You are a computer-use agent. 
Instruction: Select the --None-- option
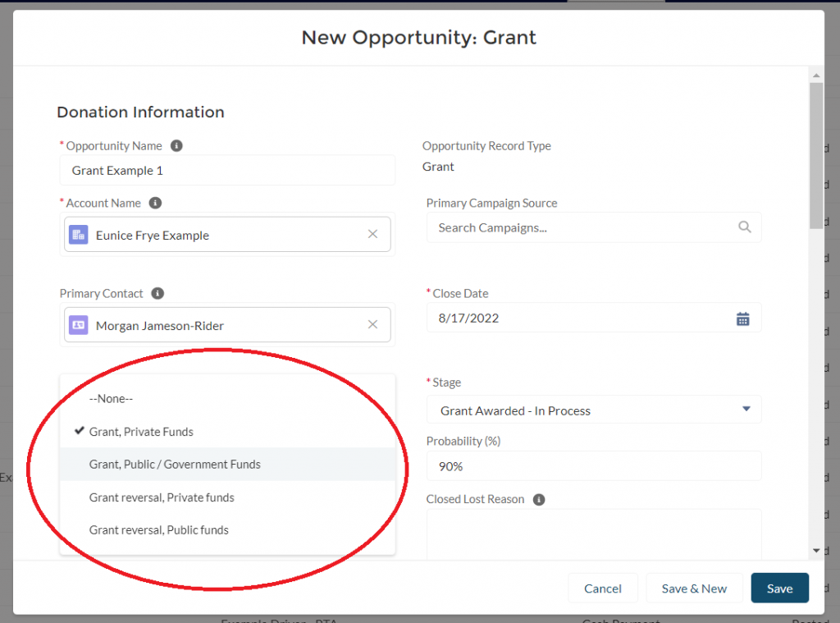click(x=112, y=399)
